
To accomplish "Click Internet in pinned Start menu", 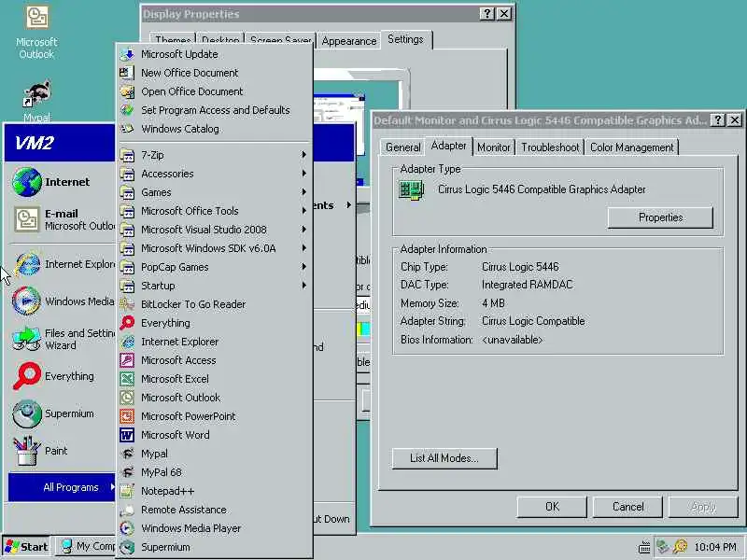I will pyautogui.click(x=61, y=182).
